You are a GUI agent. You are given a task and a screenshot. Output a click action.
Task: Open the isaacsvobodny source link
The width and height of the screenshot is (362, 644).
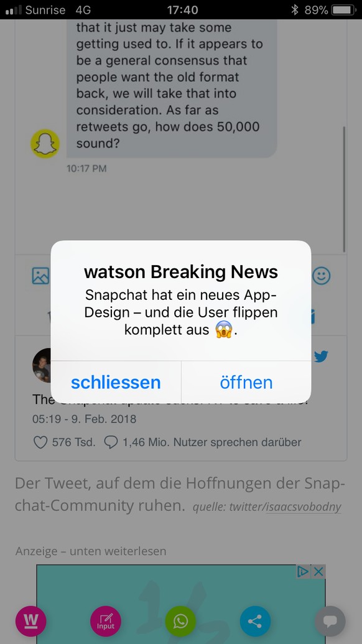pos(304,507)
